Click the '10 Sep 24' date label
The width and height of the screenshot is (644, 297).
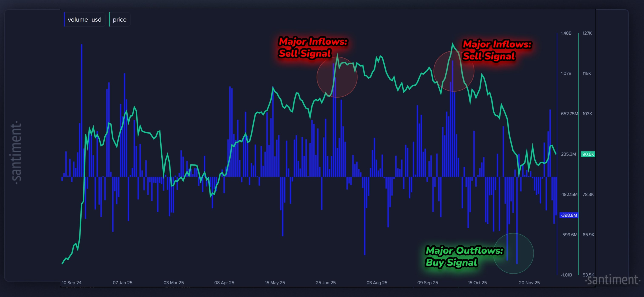point(71,283)
